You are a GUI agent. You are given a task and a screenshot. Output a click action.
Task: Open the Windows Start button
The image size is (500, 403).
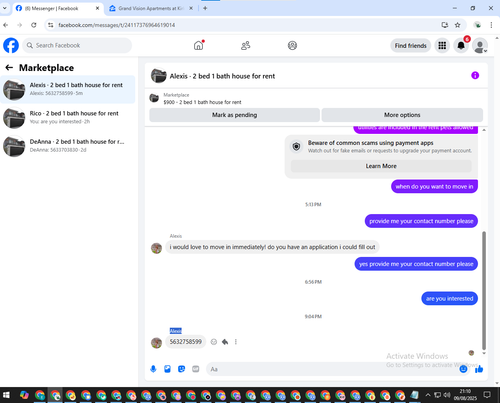tap(6, 395)
